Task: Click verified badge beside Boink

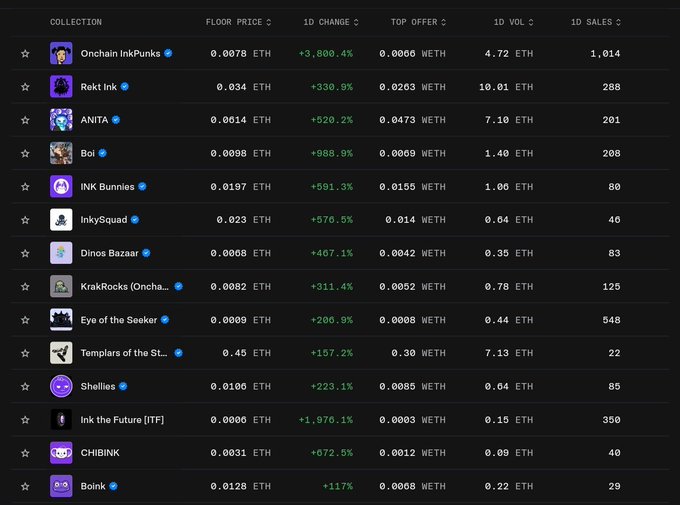Action: coord(113,486)
